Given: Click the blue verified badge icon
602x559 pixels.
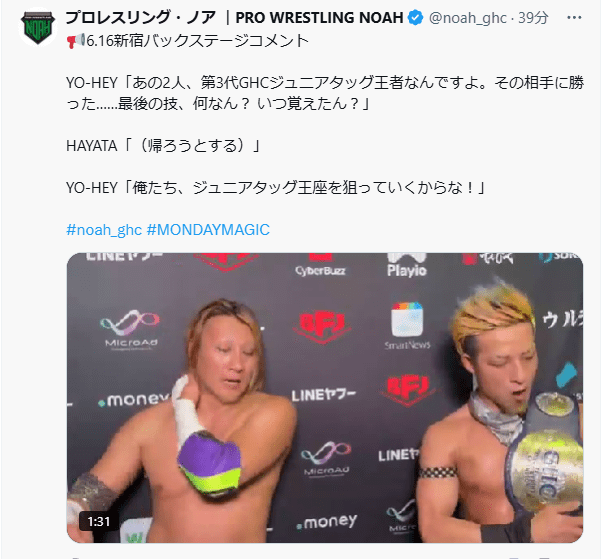Looking at the screenshot, I should (x=415, y=18).
